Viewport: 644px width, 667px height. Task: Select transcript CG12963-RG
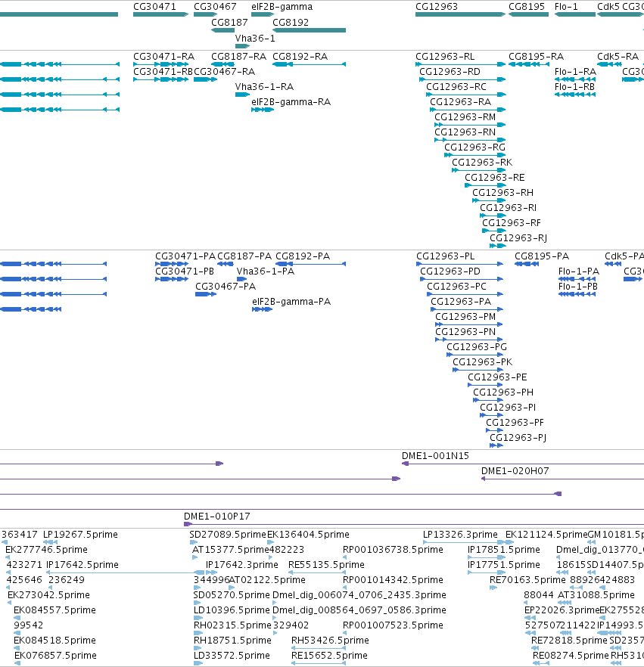pos(474,147)
